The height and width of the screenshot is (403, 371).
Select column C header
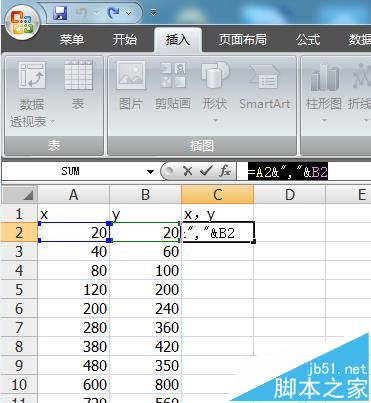pos(218,195)
